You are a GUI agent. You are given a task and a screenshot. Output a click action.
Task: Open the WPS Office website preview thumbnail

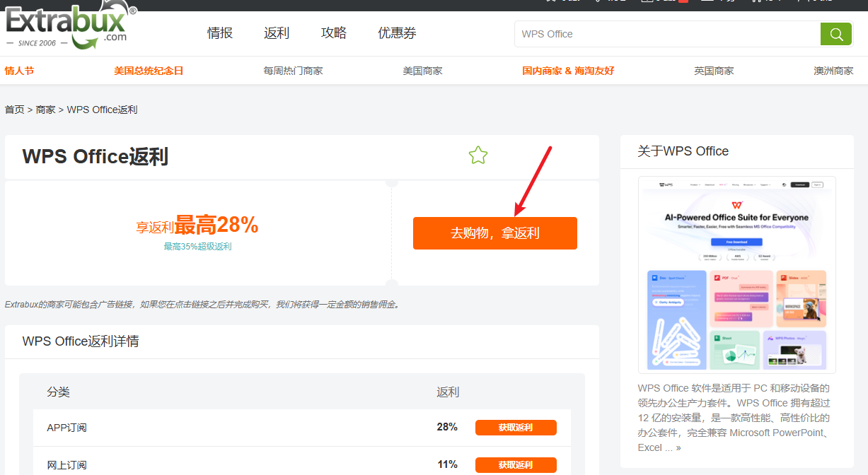[736, 274]
